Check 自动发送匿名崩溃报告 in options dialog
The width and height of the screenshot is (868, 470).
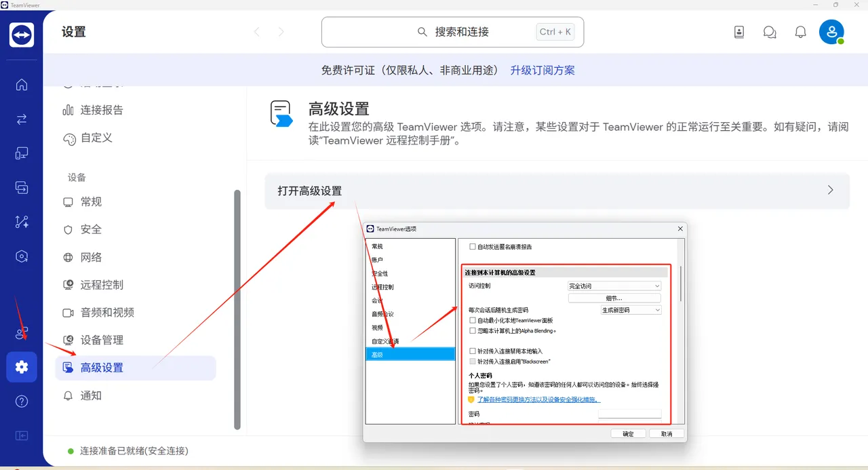[x=473, y=247]
